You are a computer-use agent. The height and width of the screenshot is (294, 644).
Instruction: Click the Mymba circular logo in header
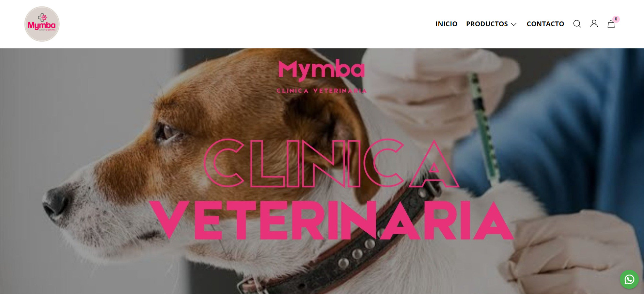pyautogui.click(x=42, y=24)
